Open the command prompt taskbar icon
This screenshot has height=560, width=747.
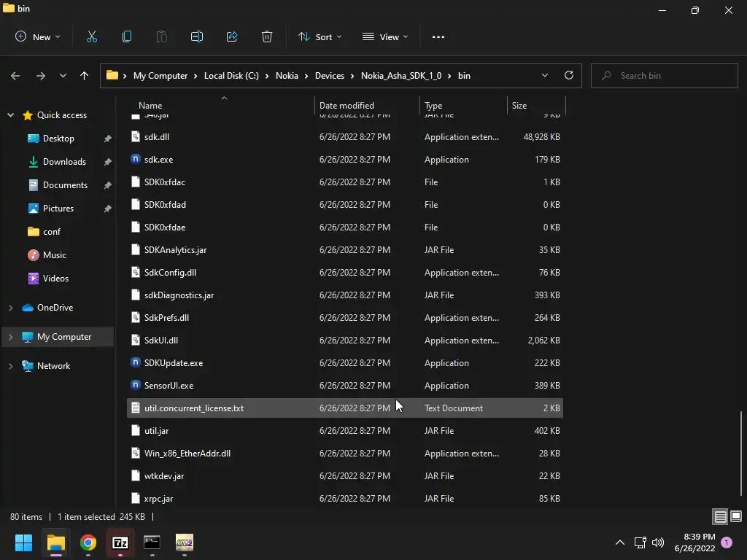(152, 542)
